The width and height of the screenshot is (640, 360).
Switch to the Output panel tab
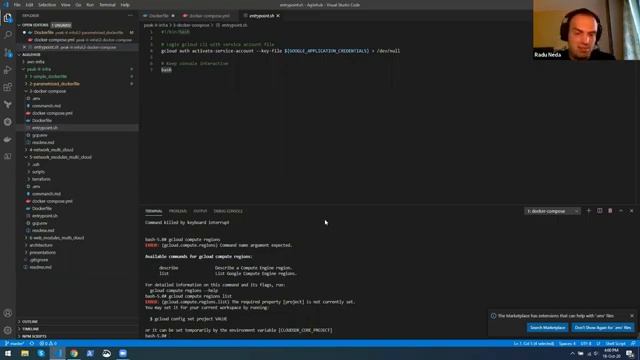coord(200,211)
